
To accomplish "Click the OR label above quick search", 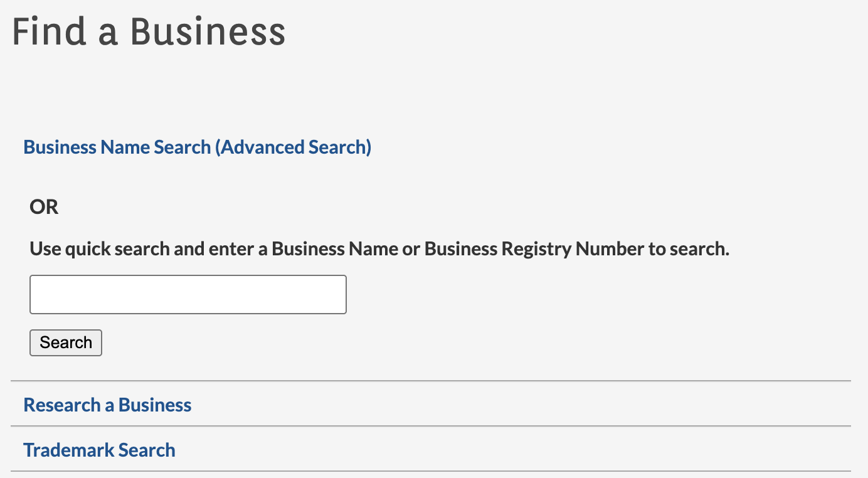I will 44,207.
